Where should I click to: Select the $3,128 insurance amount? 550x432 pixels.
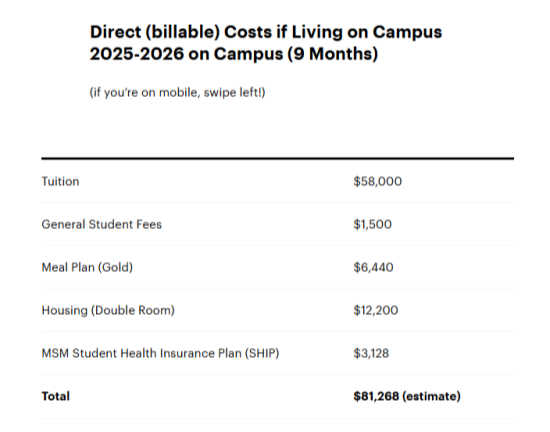click(371, 353)
